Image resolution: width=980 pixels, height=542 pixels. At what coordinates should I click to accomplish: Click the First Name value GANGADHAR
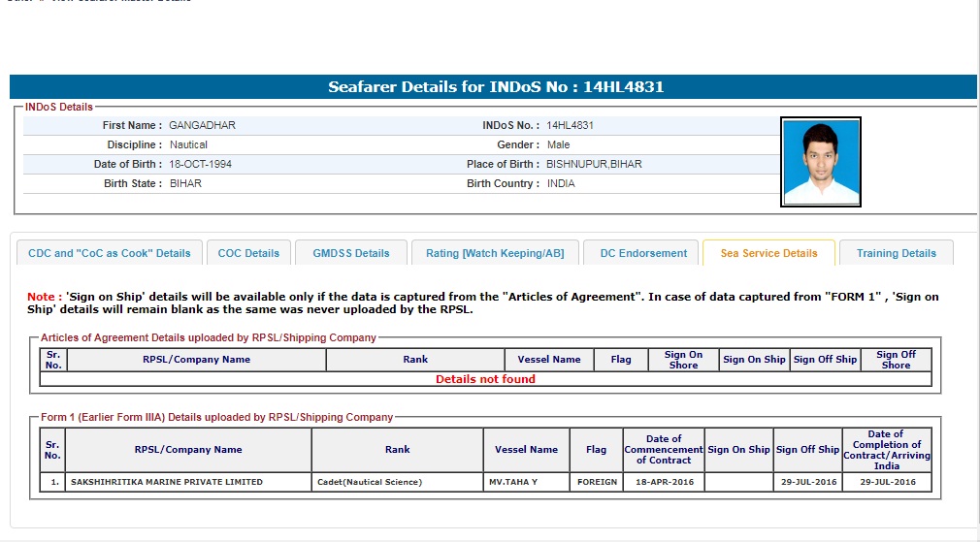[202, 125]
